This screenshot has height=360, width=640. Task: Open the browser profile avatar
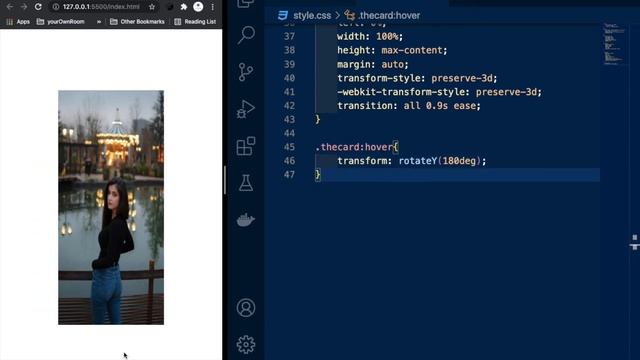point(198,7)
